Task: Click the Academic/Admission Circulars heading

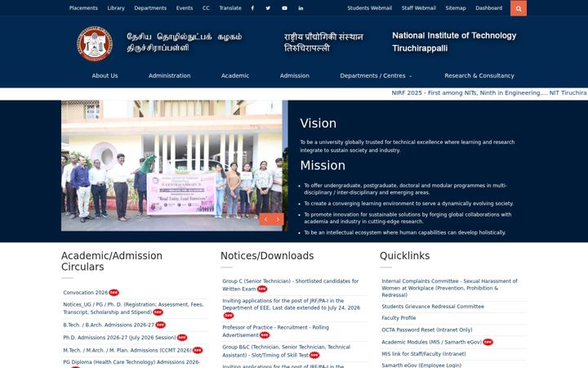Action: (x=112, y=262)
